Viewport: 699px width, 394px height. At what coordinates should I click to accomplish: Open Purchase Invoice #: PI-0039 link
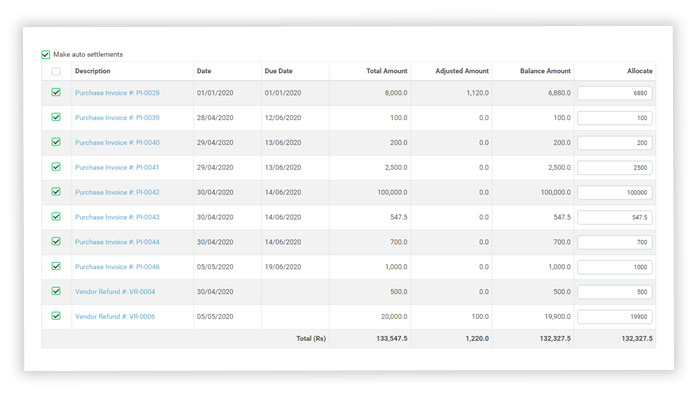[x=117, y=118]
